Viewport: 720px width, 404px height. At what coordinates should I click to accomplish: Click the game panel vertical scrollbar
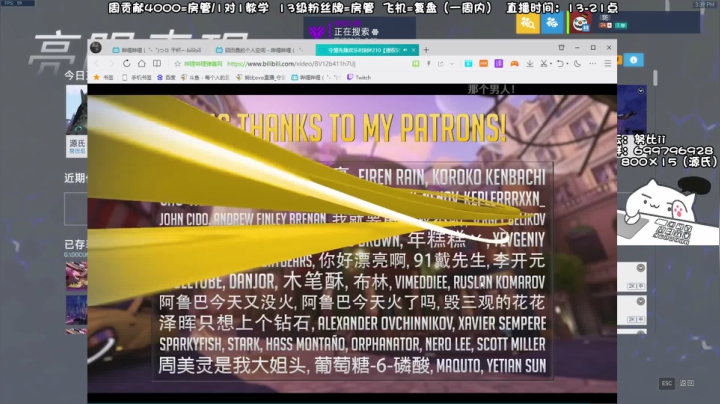(x=655, y=78)
